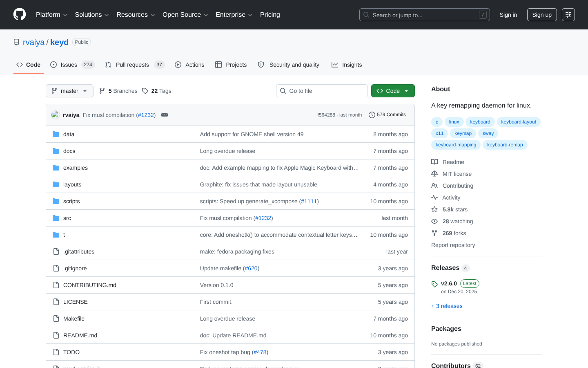
Task: Open the Pull requests tab
Action: 135,65
